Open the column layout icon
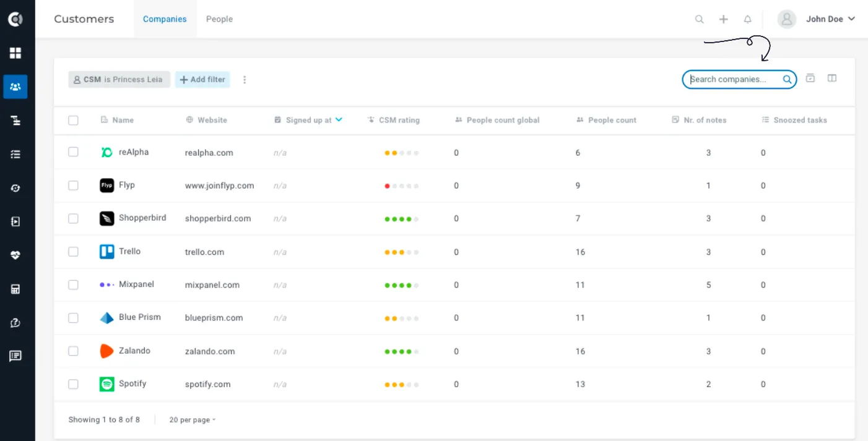The height and width of the screenshot is (441, 868). pos(832,78)
